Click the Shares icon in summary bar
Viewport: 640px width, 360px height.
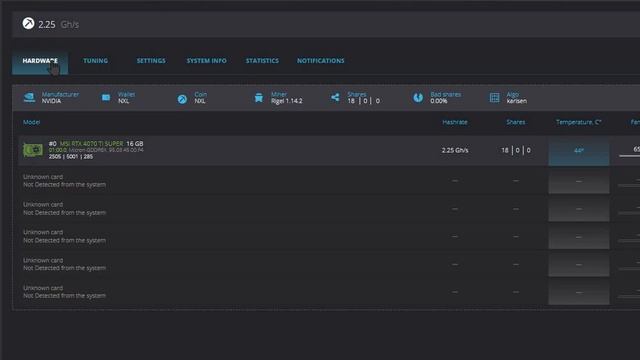335,97
